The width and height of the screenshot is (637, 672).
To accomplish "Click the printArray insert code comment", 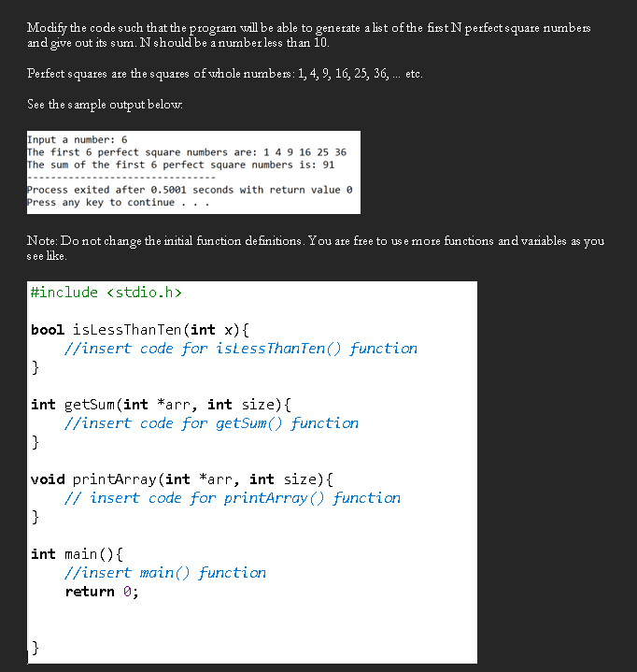I will pyautogui.click(x=233, y=498).
